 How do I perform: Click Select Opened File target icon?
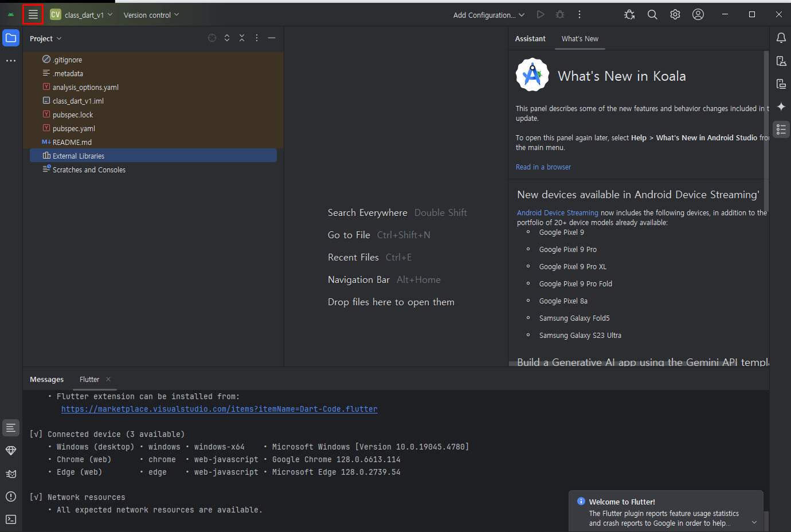tap(212, 38)
